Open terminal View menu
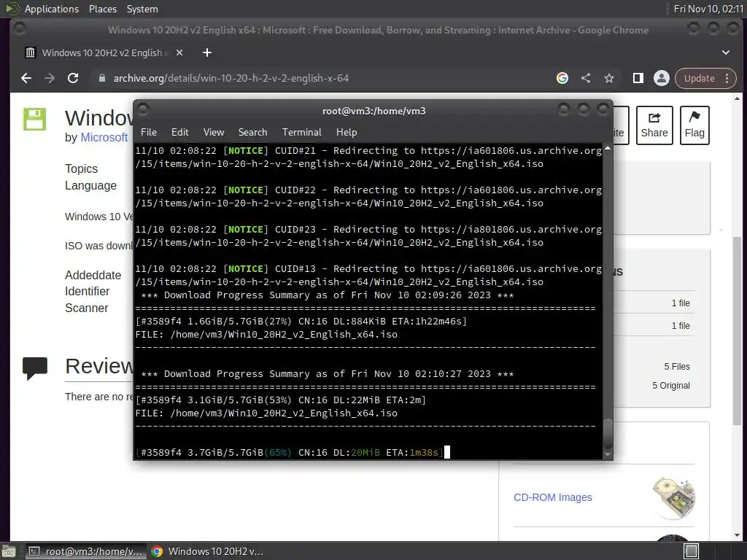 coord(214,133)
